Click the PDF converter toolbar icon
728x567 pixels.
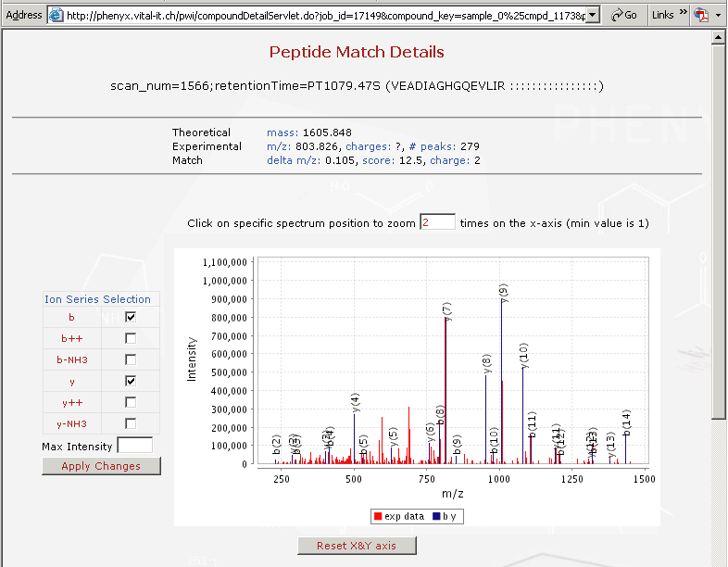[701, 15]
